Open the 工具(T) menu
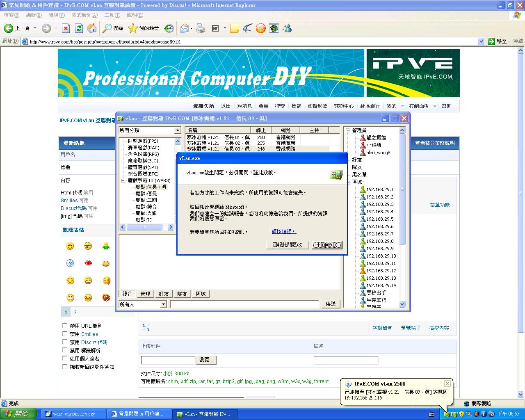This screenshot has height=420, width=525. [x=112, y=15]
